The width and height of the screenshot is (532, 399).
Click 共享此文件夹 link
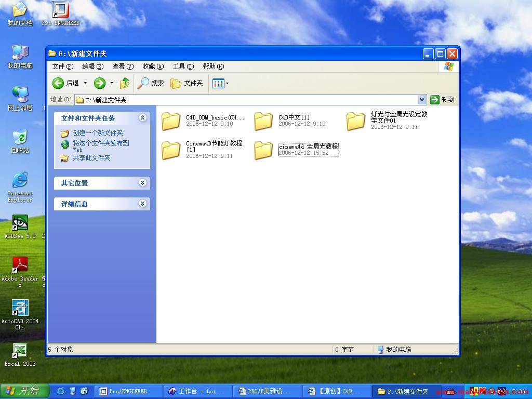[91, 158]
